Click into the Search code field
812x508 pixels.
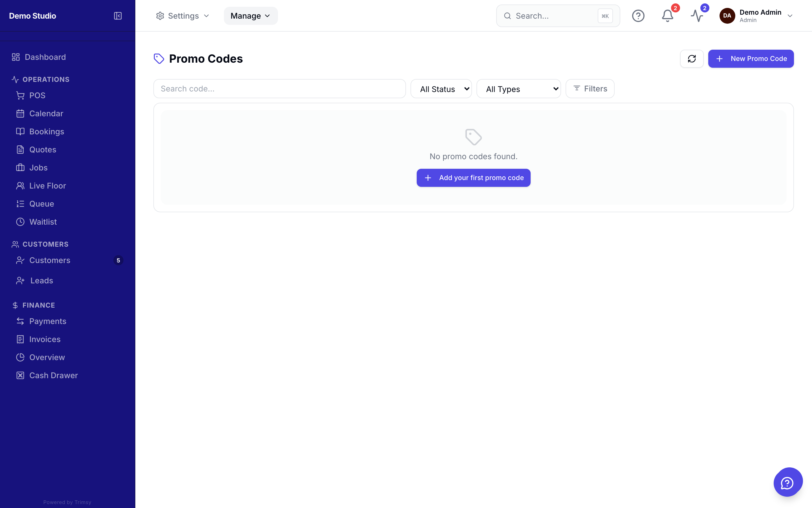coord(279,89)
